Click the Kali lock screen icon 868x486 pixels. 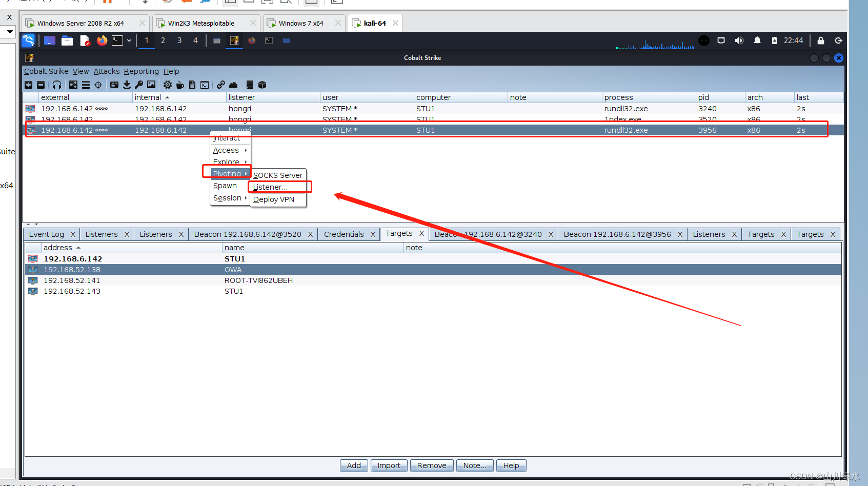[821, 40]
